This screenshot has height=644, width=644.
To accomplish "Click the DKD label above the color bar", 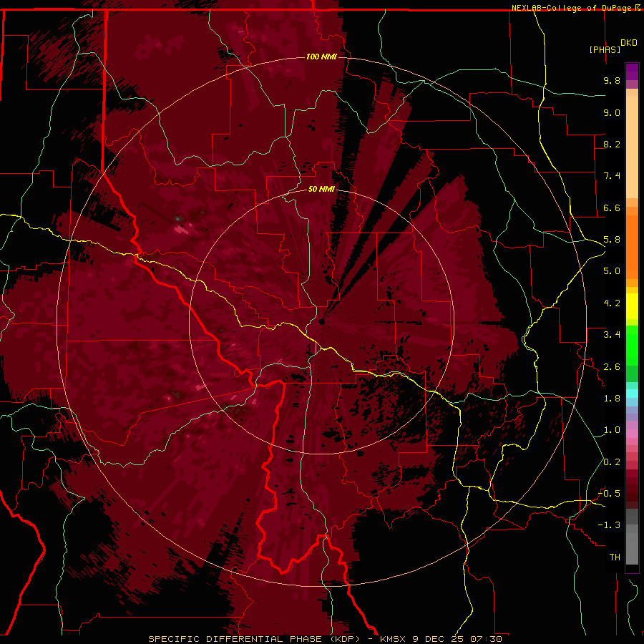I will click(629, 43).
